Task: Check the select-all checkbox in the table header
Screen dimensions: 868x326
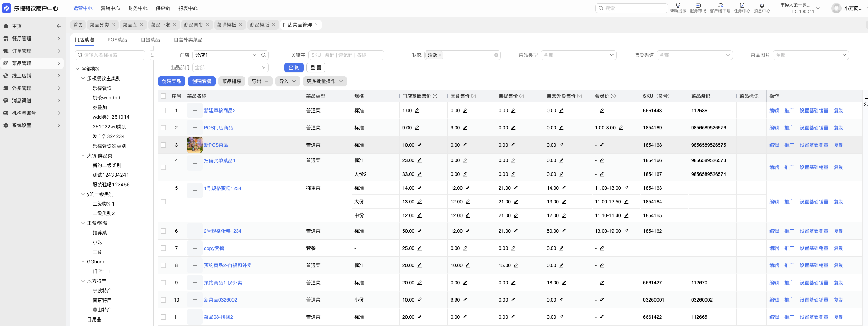Action: tap(163, 96)
